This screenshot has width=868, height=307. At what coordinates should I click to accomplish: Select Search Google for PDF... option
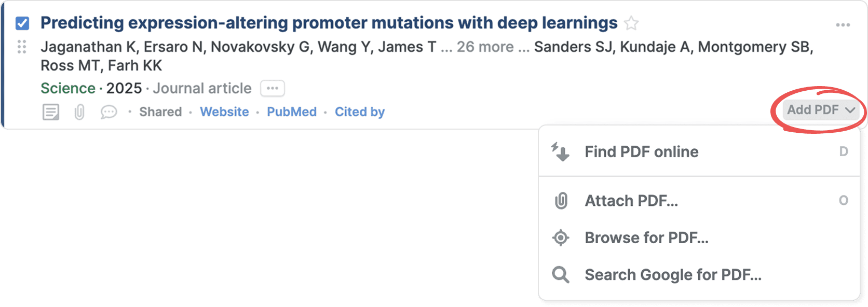tap(673, 274)
